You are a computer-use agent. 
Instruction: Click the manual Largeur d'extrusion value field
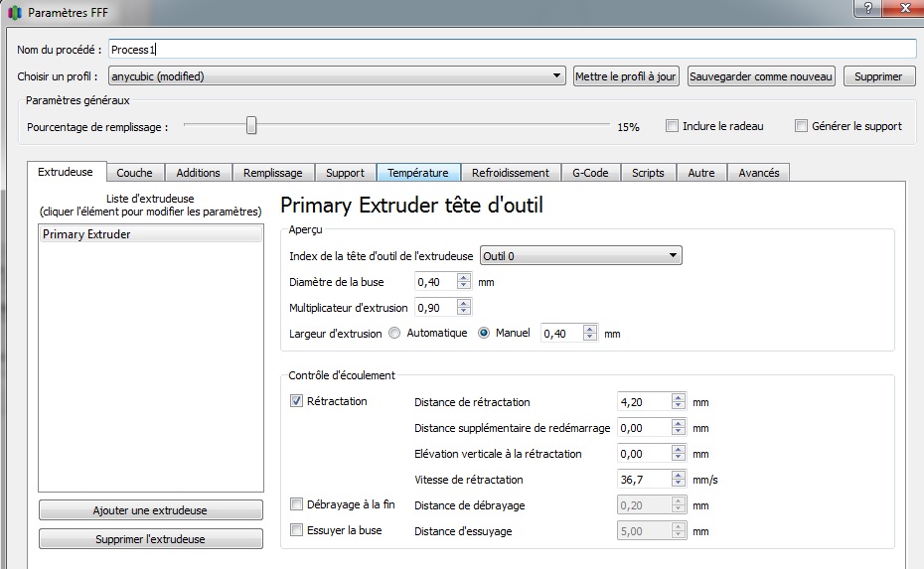562,334
